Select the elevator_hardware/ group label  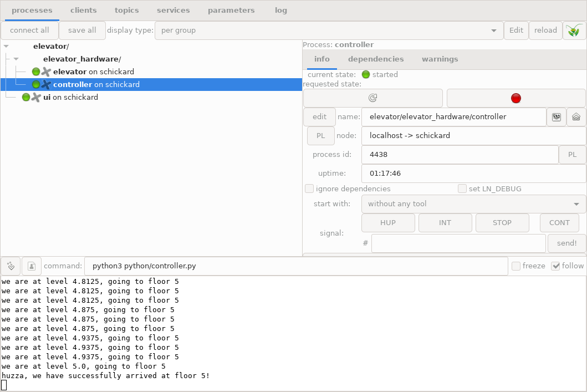point(82,59)
